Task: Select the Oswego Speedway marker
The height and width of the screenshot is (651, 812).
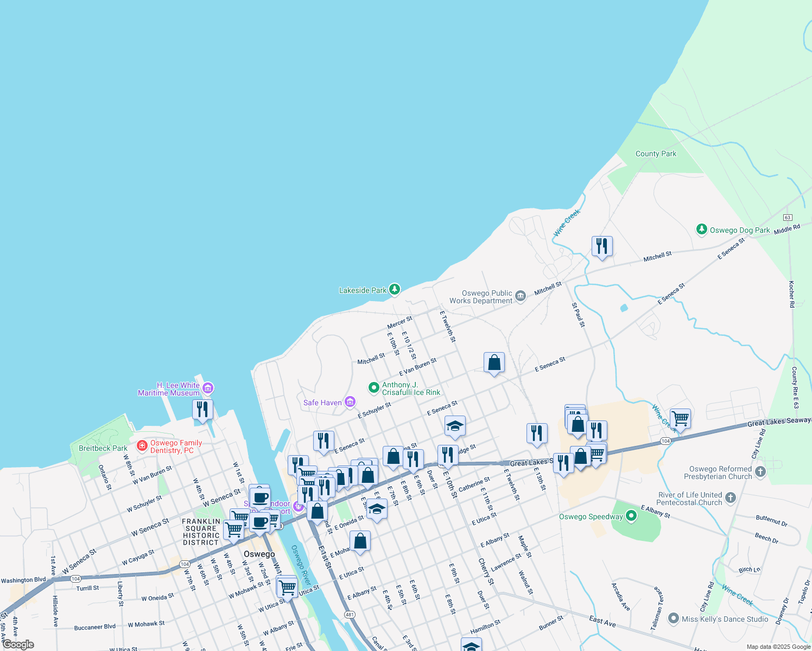Action: pos(631,515)
